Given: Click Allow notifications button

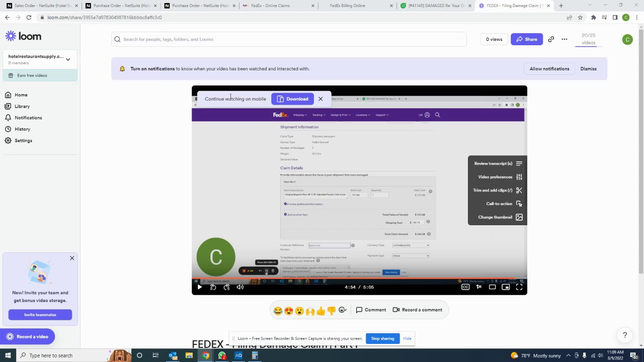Looking at the screenshot, I should click(x=549, y=69).
